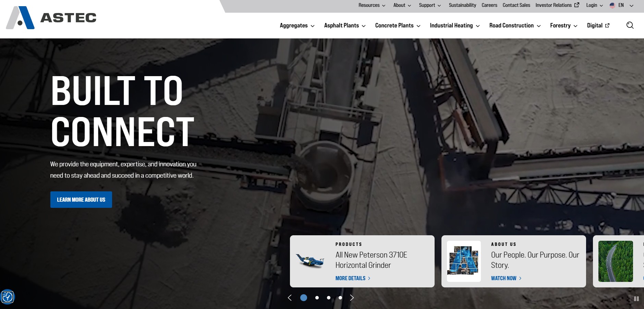Expand the Aggregates menu
644x309 pixels.
click(x=297, y=25)
